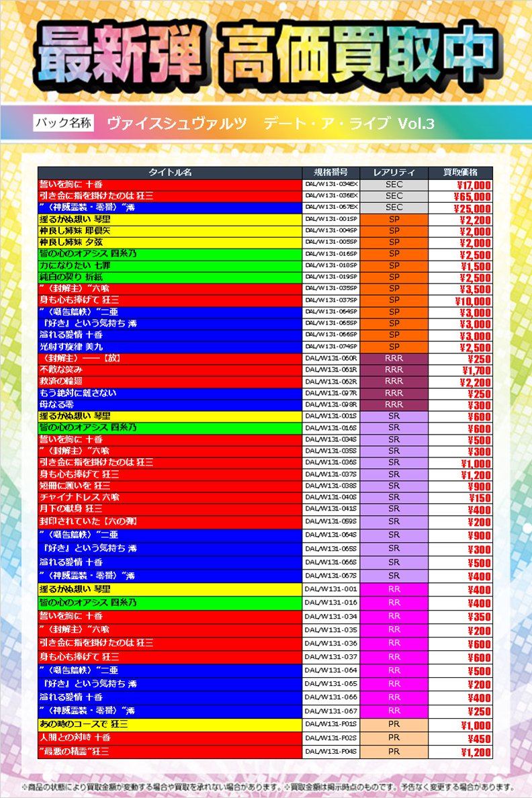Click the ¥3,500 buy price
Viewport: 532px width, 798px height.
475,290
